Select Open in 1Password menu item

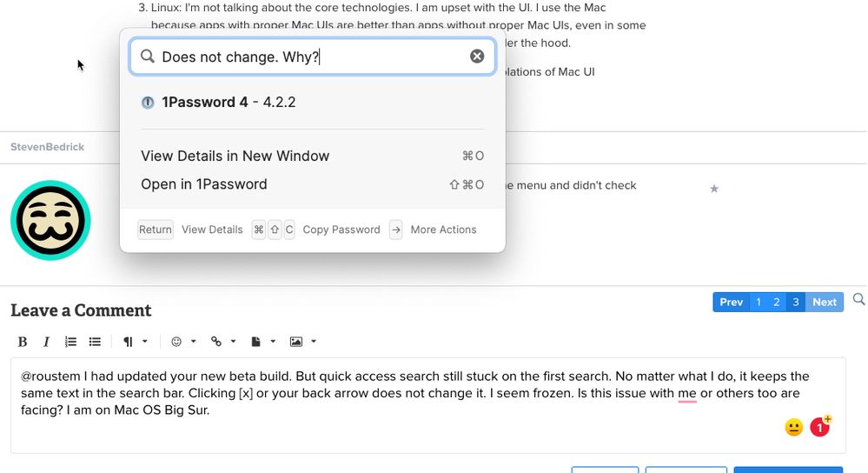click(x=204, y=184)
